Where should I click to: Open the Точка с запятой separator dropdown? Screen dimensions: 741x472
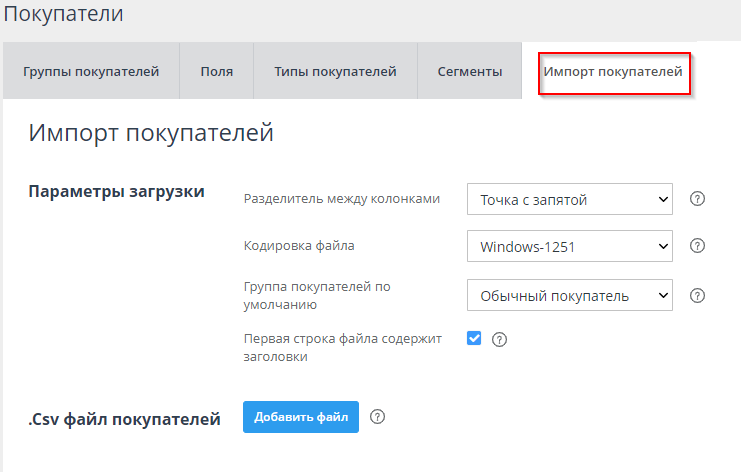pos(569,199)
